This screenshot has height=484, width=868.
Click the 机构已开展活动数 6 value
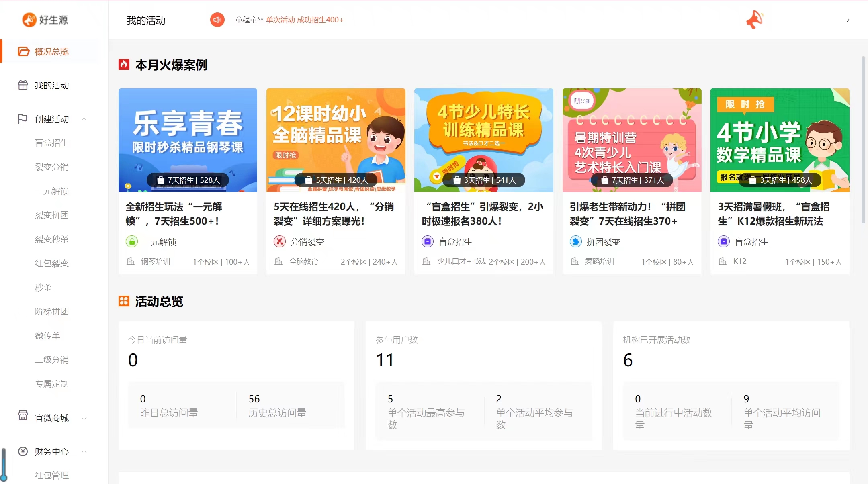[628, 360]
